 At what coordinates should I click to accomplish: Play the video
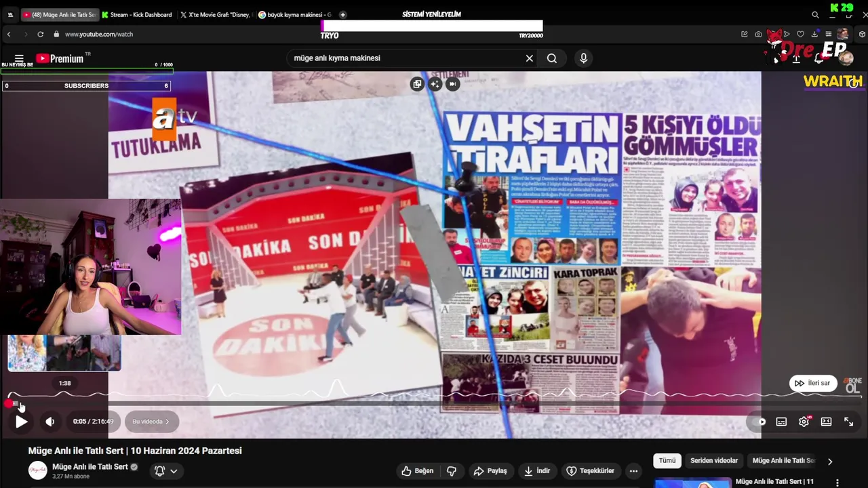(21, 422)
